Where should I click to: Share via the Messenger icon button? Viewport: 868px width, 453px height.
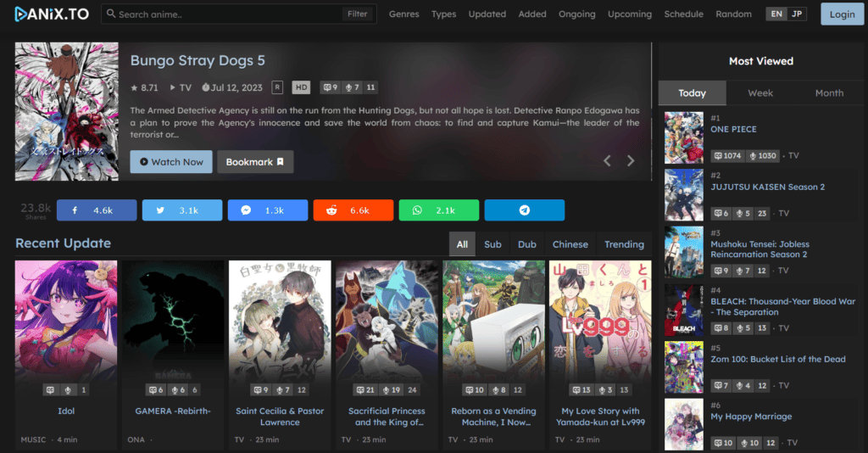[x=267, y=210]
